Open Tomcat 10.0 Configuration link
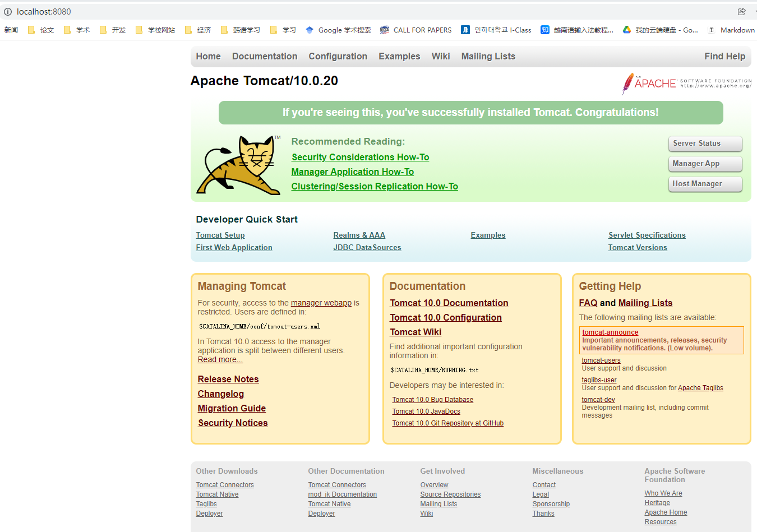The width and height of the screenshot is (757, 532). pyautogui.click(x=446, y=318)
